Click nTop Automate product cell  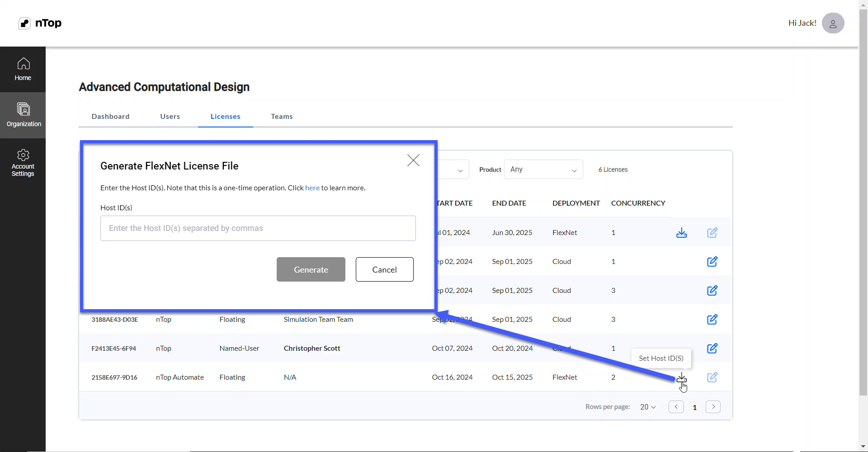pyautogui.click(x=180, y=377)
